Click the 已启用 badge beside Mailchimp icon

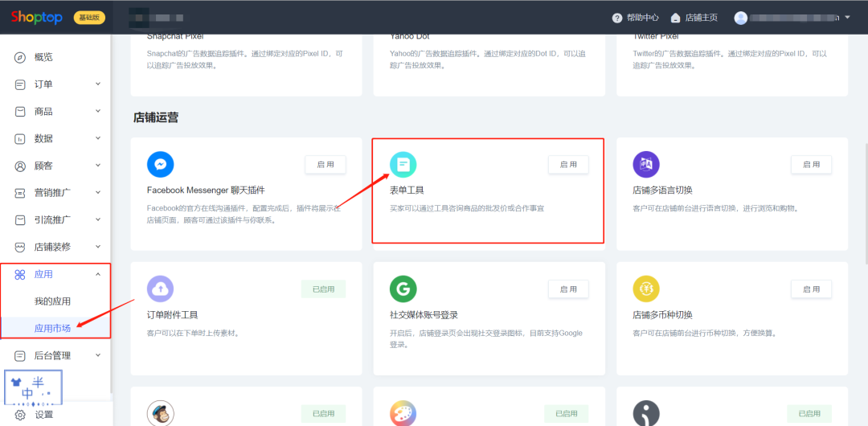pyautogui.click(x=323, y=414)
